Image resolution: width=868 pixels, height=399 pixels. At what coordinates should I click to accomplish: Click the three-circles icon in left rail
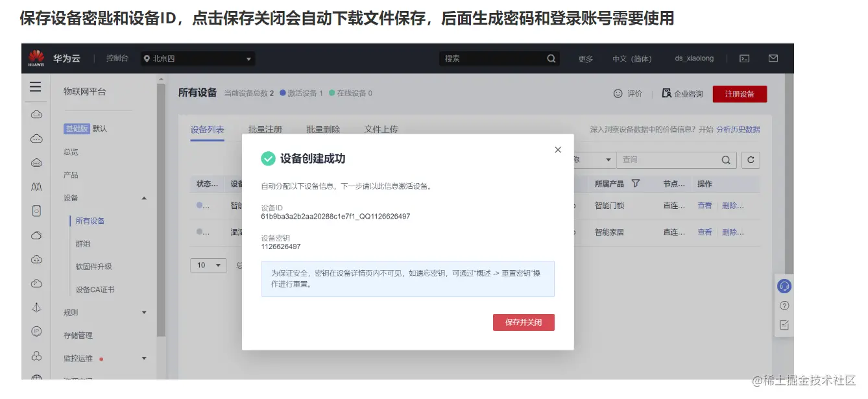pos(36,356)
